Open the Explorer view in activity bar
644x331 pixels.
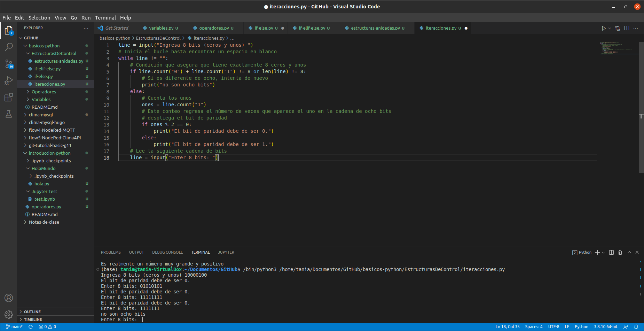[x=9, y=31]
